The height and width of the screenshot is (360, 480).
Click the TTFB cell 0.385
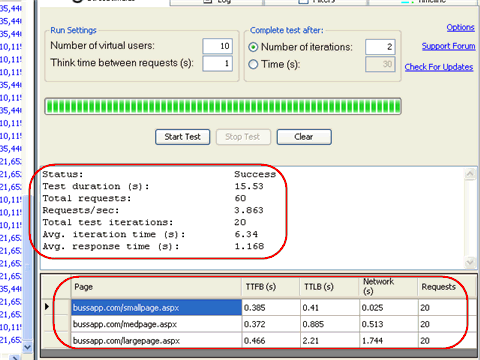click(x=271, y=307)
